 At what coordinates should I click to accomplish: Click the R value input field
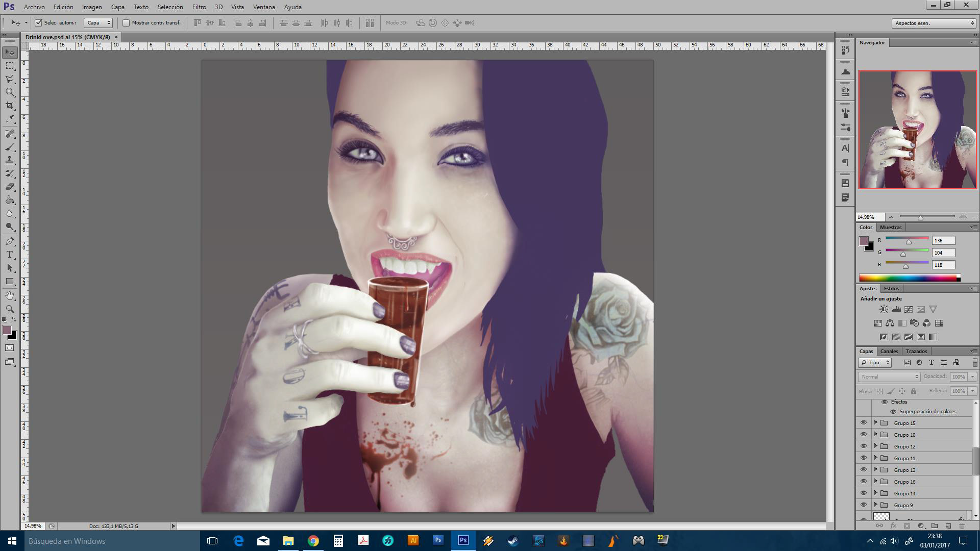pyautogui.click(x=943, y=240)
